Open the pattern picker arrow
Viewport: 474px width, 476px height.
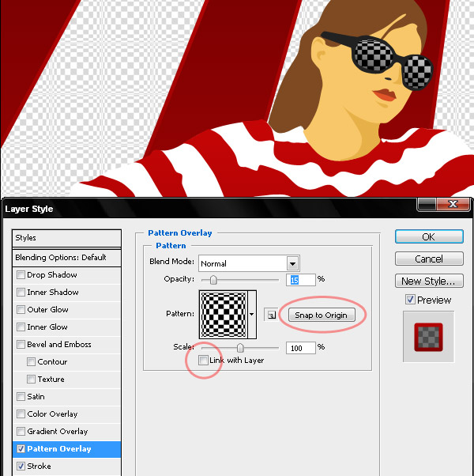pyautogui.click(x=252, y=314)
